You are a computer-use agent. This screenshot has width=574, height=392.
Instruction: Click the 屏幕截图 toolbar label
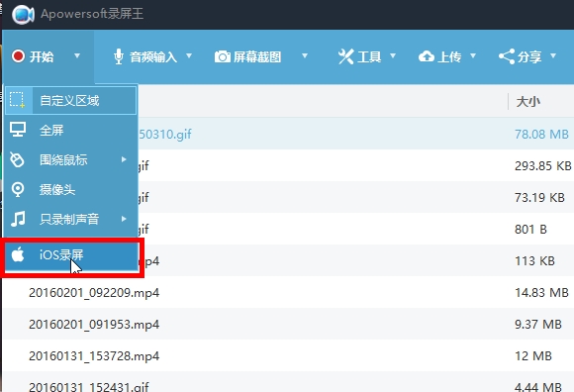[257, 57]
